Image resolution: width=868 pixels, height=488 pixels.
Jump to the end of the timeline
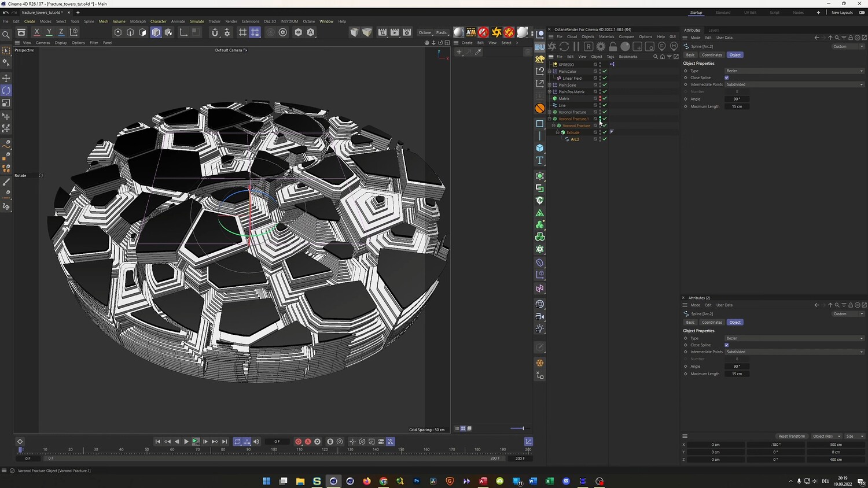[x=225, y=442]
